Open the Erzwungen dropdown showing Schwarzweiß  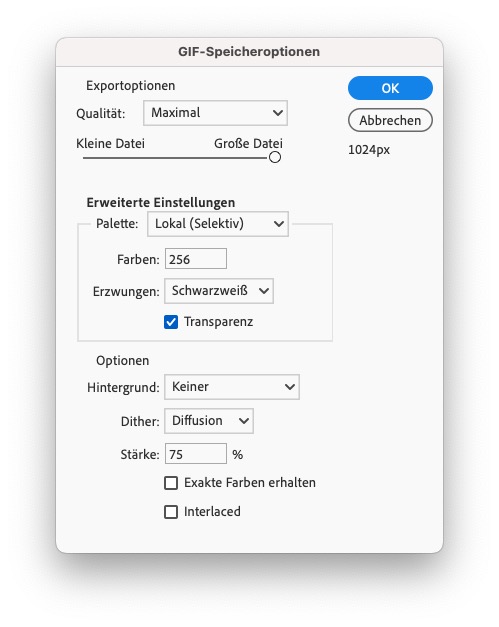point(219,291)
